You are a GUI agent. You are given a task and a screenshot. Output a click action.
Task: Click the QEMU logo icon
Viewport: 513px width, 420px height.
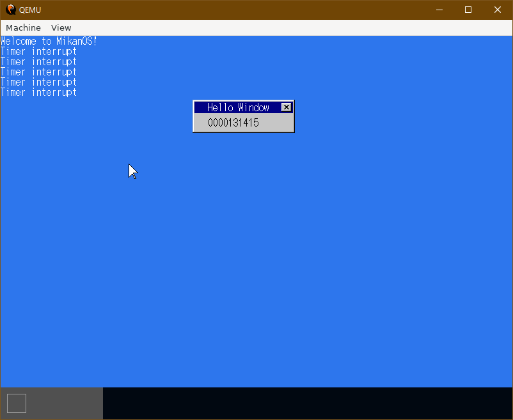click(x=11, y=10)
